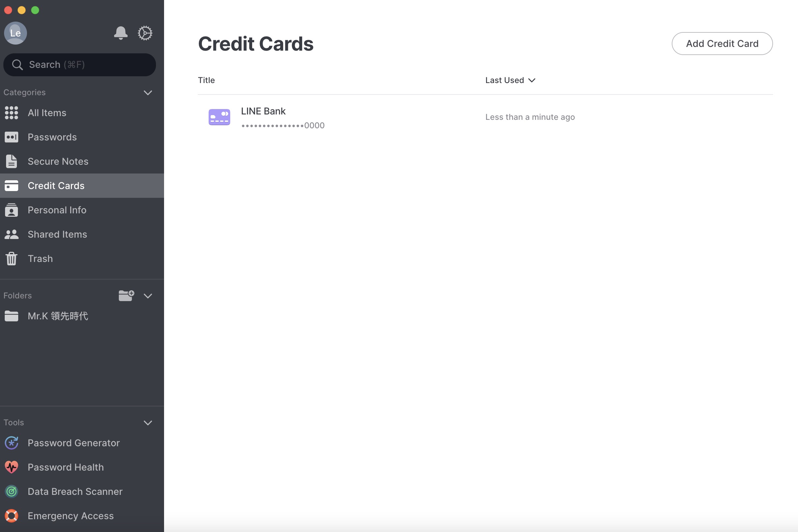Viewport: 798px width, 532px height.
Task: Open the Mr.K 領先時代 folder
Action: pos(82,316)
